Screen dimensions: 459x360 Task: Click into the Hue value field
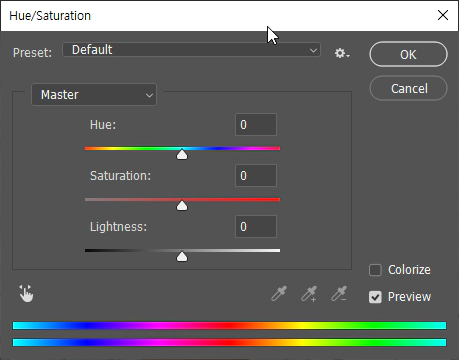pos(256,125)
